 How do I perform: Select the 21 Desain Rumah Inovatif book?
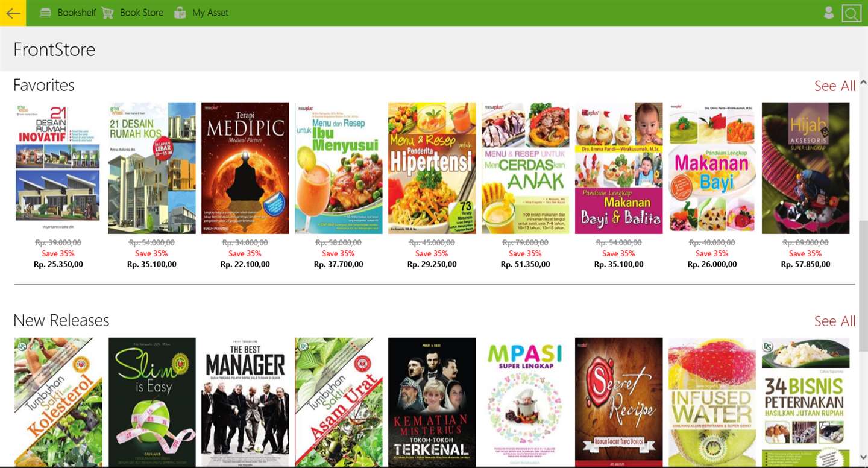point(58,168)
